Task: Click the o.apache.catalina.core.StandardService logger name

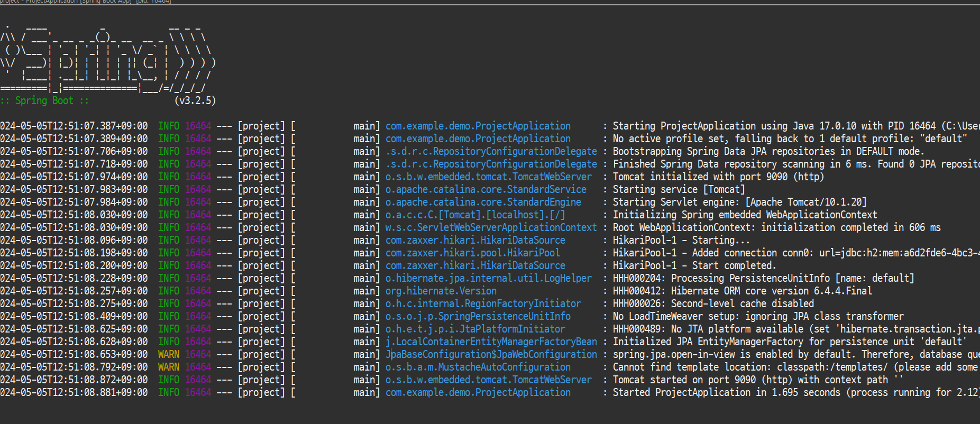Action: click(x=486, y=189)
